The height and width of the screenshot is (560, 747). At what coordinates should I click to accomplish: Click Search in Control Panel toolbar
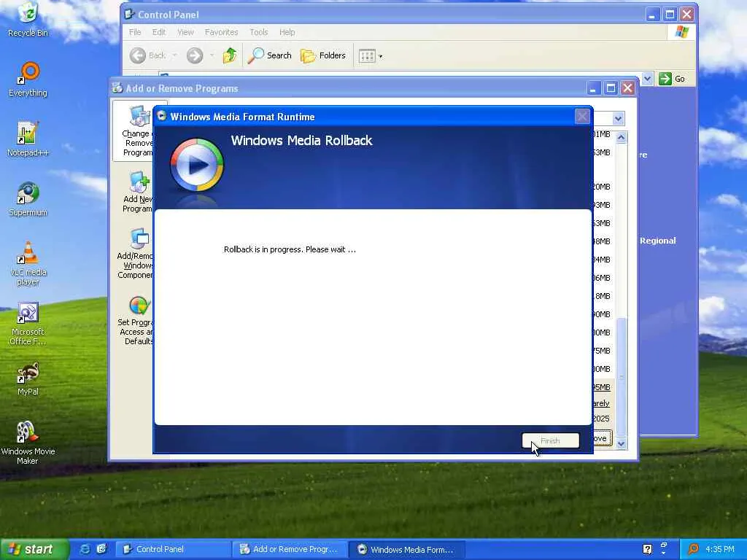tap(270, 55)
